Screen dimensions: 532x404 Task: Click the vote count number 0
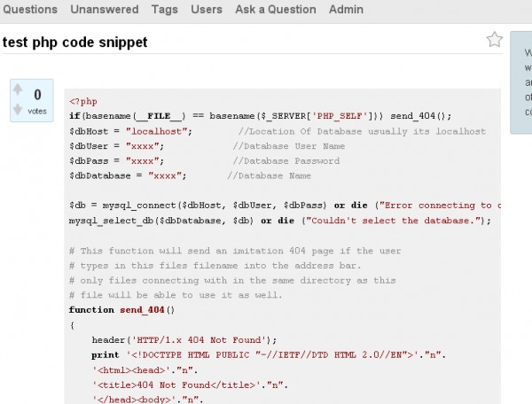(x=37, y=95)
